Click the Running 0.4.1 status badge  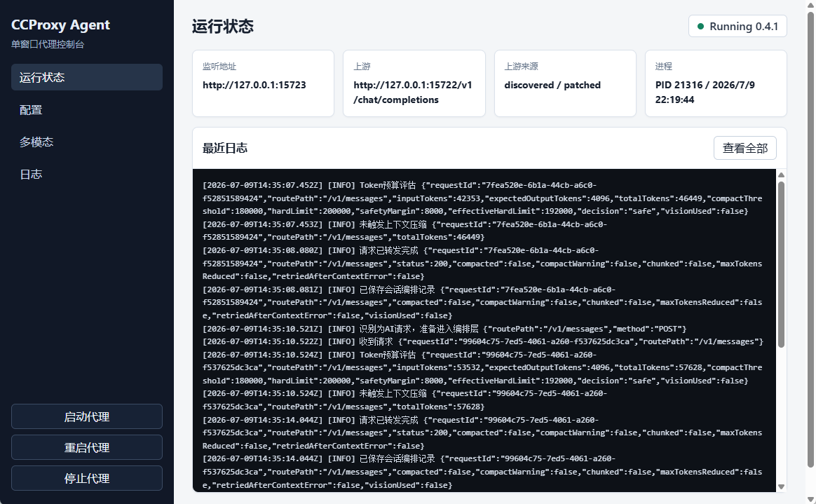pyautogui.click(x=737, y=27)
